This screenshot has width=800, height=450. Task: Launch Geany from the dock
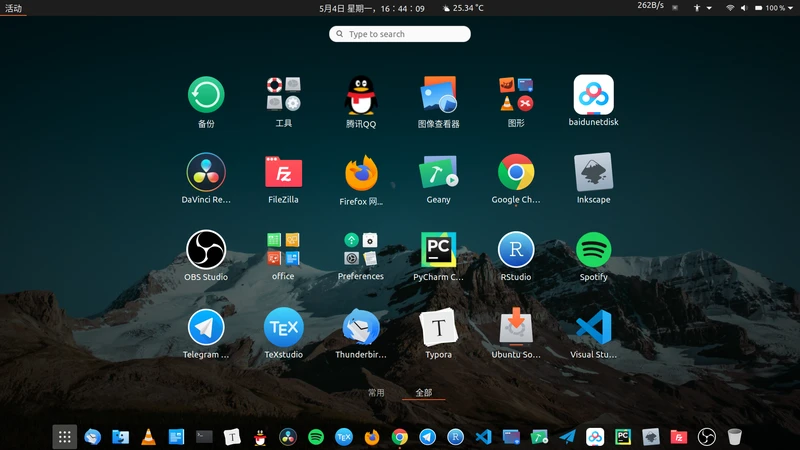[539, 437]
